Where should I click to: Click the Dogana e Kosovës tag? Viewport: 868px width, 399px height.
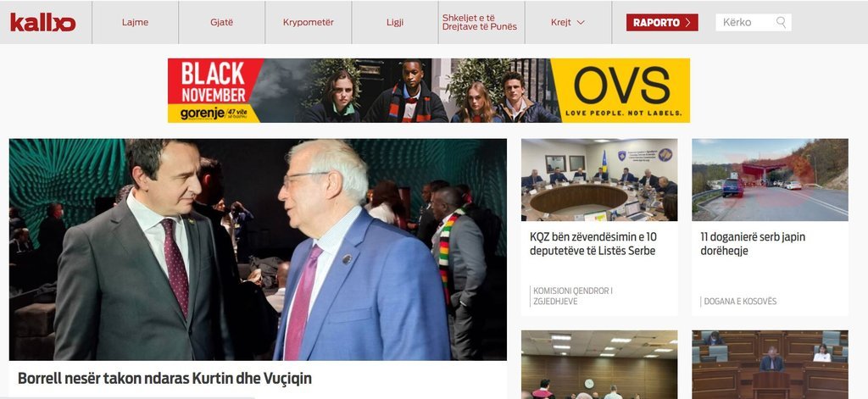[739, 302]
